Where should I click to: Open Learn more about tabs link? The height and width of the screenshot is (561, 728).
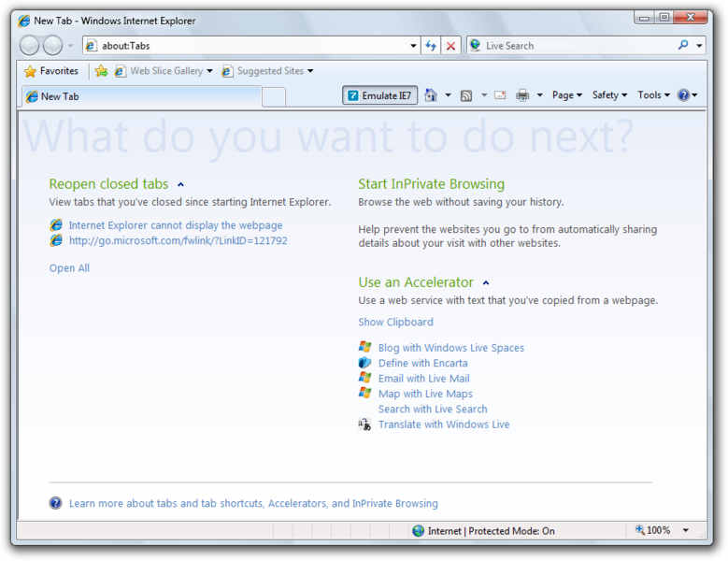(x=253, y=503)
